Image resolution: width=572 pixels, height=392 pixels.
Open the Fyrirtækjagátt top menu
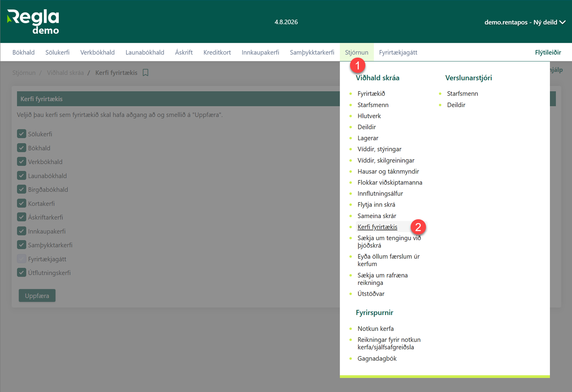398,52
